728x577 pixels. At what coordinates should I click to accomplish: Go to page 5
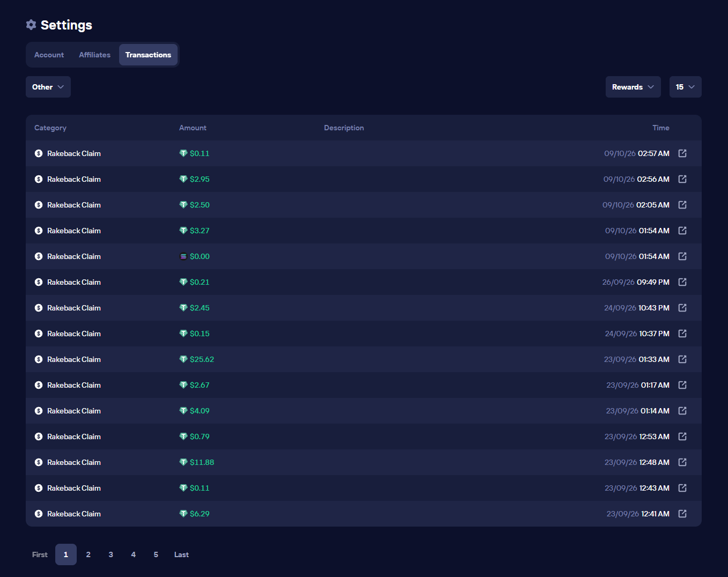[156, 554]
